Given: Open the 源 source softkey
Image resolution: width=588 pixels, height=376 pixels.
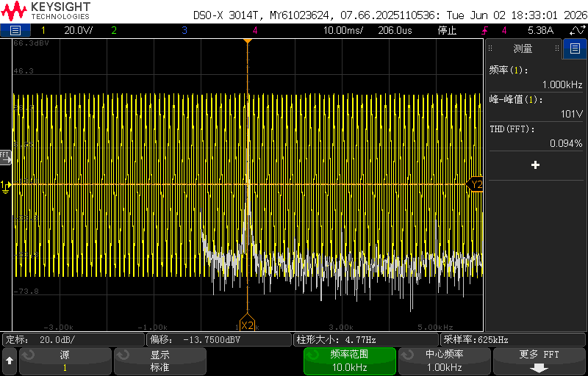Looking at the screenshot, I should click(65, 361).
